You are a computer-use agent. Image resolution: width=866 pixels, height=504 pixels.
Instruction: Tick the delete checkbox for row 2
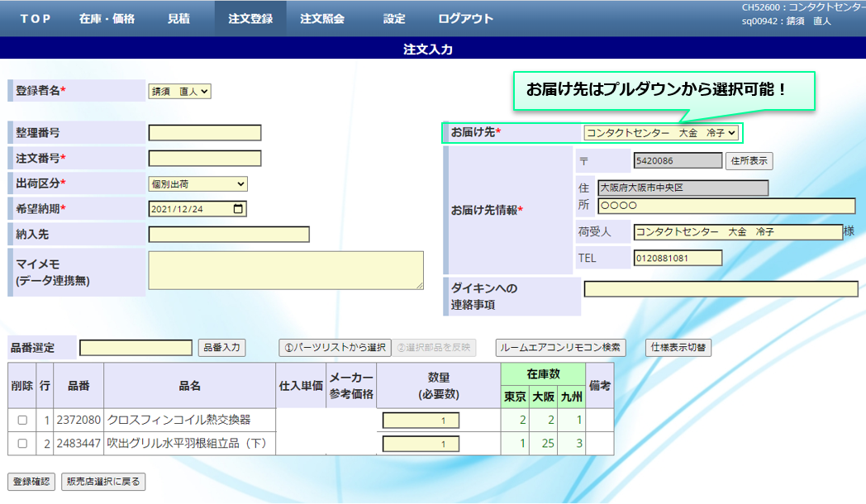[x=22, y=445]
